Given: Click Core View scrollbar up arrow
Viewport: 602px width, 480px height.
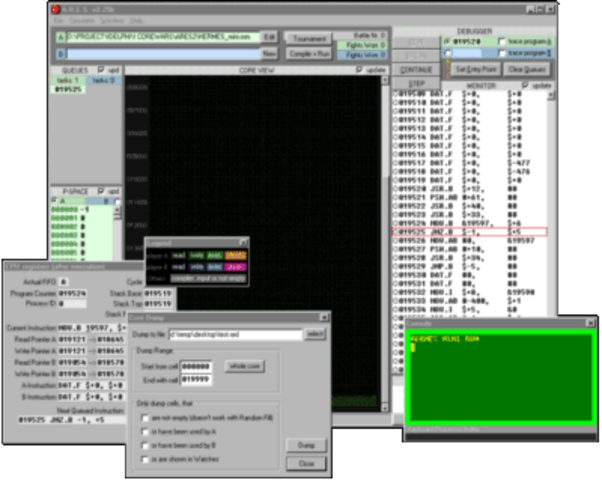Looking at the screenshot, I should point(385,79).
